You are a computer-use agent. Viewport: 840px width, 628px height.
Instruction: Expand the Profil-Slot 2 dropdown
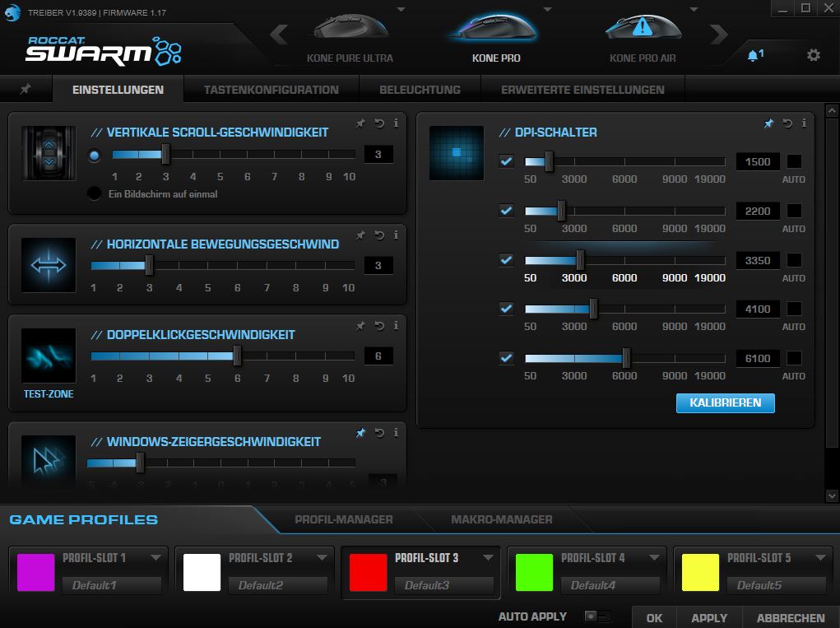click(x=322, y=558)
